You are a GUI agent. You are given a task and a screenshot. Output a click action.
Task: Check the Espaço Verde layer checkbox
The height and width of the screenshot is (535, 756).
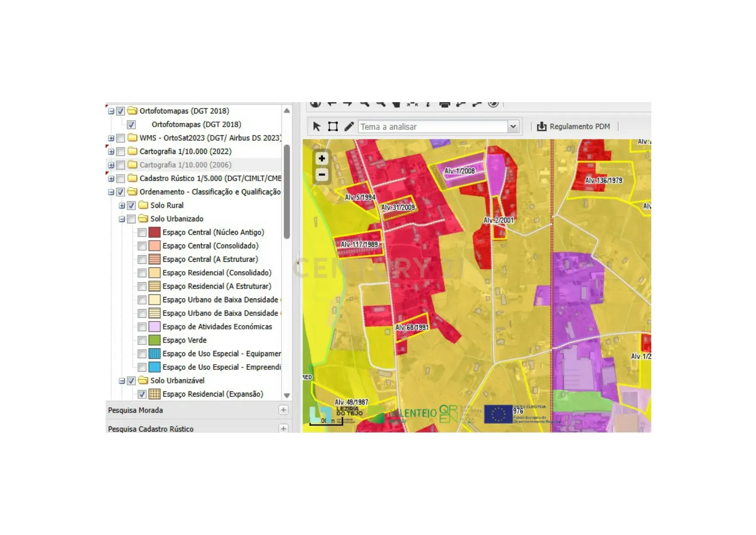142,341
